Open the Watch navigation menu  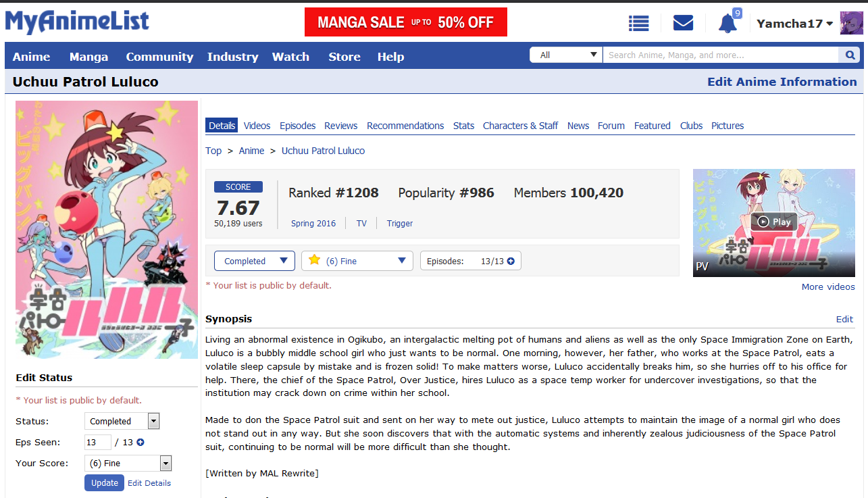(x=290, y=57)
